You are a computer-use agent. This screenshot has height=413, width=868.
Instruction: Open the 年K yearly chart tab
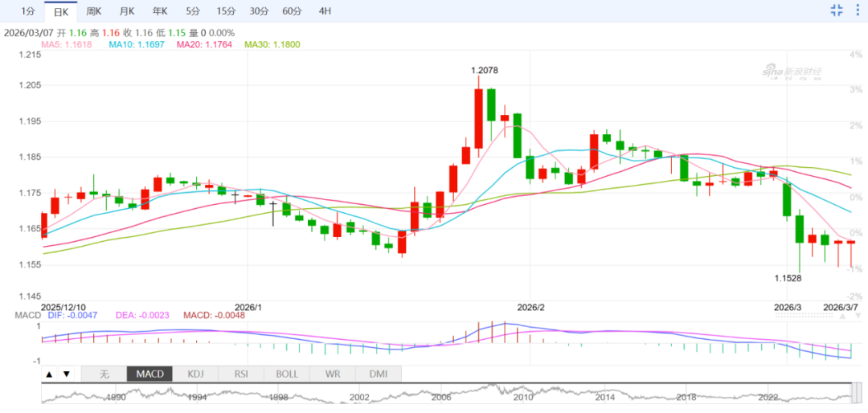tap(159, 11)
